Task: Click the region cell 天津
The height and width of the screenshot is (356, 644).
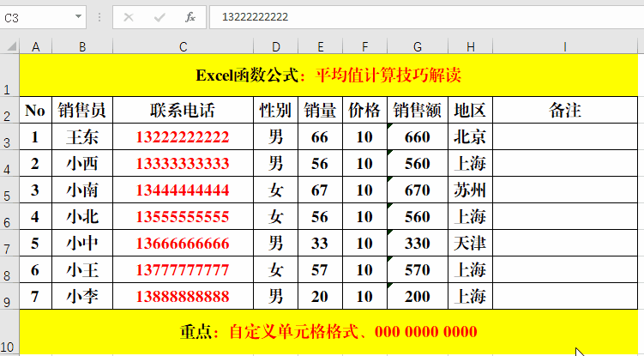Action: point(470,243)
